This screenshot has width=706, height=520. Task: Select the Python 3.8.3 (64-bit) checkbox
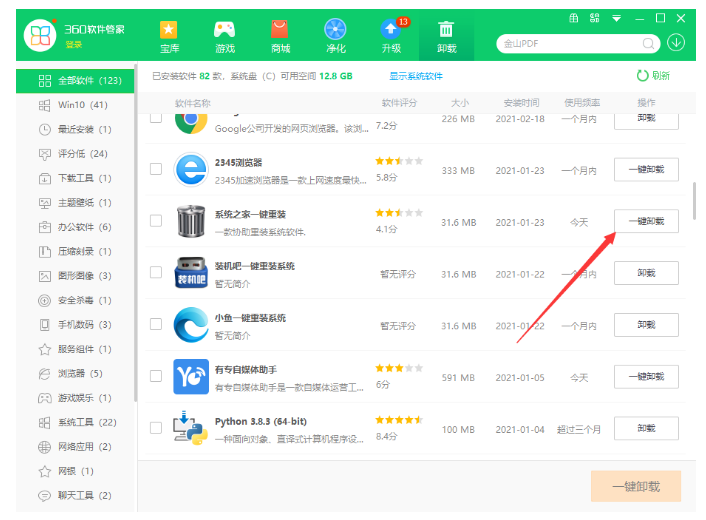[x=155, y=428]
